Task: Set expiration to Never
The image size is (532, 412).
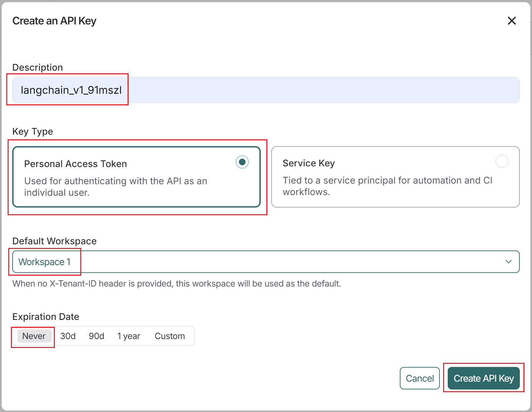Action: [x=34, y=336]
